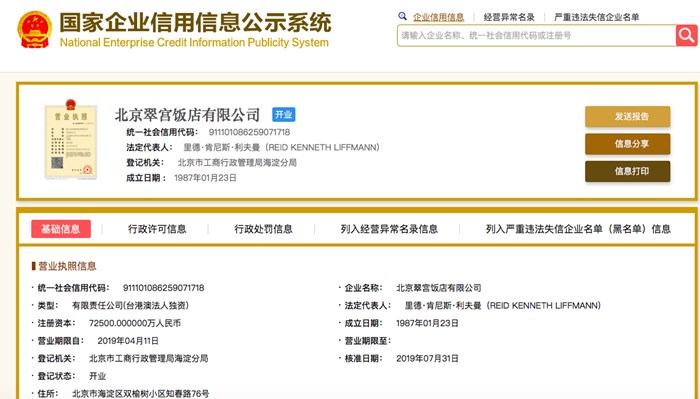The width and height of the screenshot is (700, 399).
Task: Click license section 法定代表人 value
Action: [503, 305]
